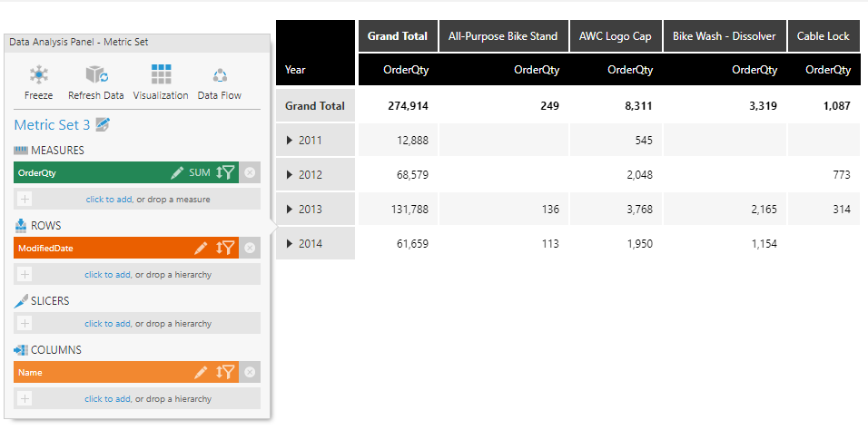Expand the 2014 year row

(290, 244)
